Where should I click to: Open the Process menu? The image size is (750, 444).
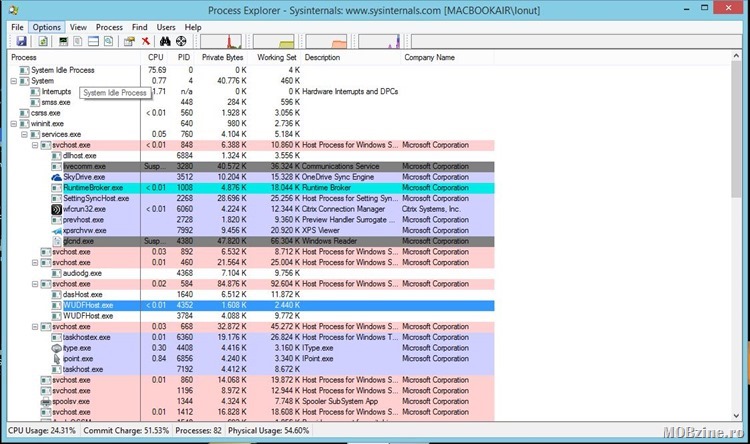pos(109,27)
